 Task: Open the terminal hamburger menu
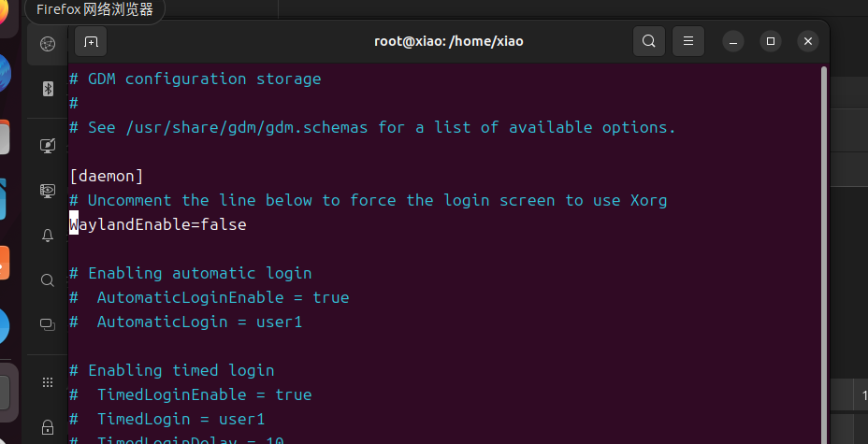pyautogui.click(x=688, y=41)
